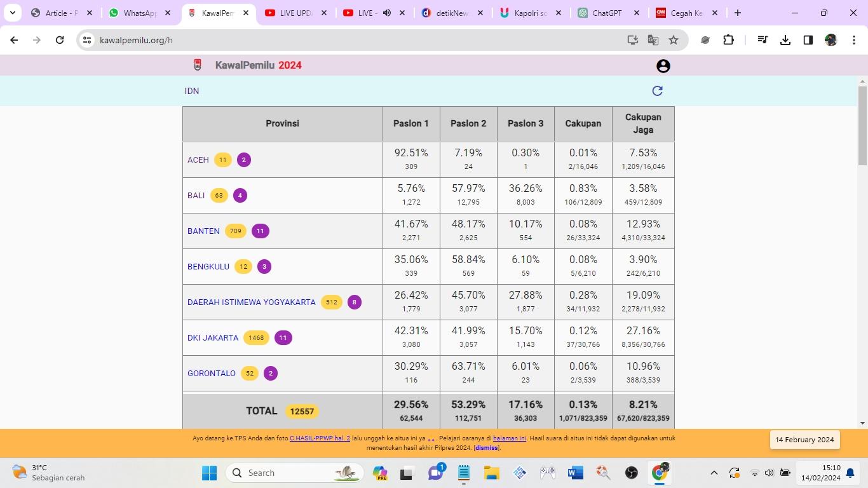868x488 pixels.
Task: Click the C.HASIL-PPWP hal. 2 link
Action: pyautogui.click(x=320, y=438)
